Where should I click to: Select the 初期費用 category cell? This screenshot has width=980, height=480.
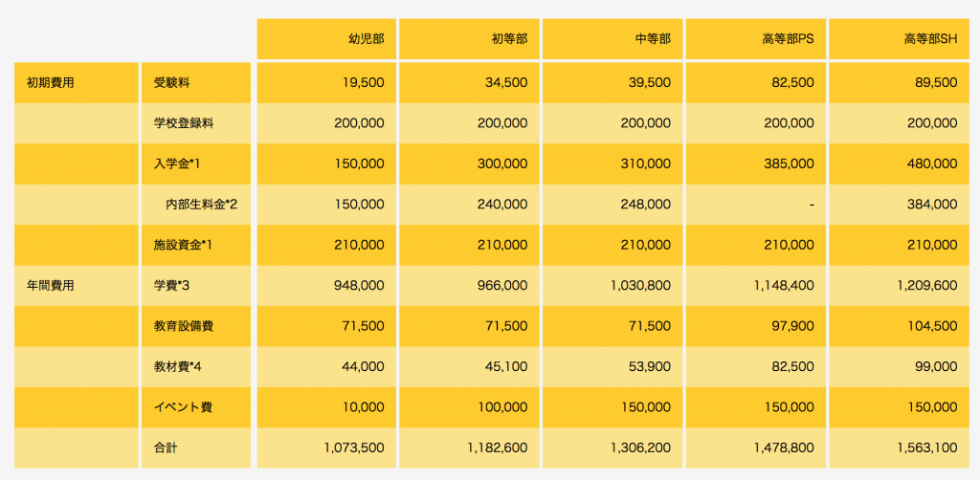52,82
